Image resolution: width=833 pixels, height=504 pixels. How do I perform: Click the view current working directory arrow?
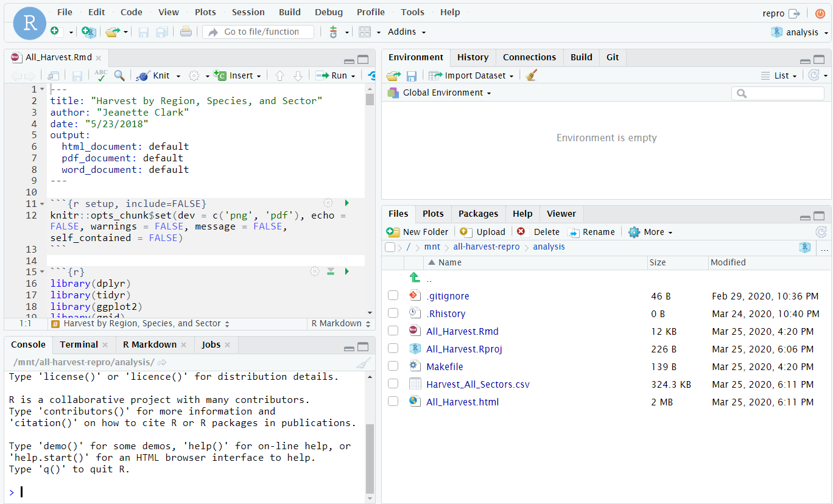pos(162,362)
